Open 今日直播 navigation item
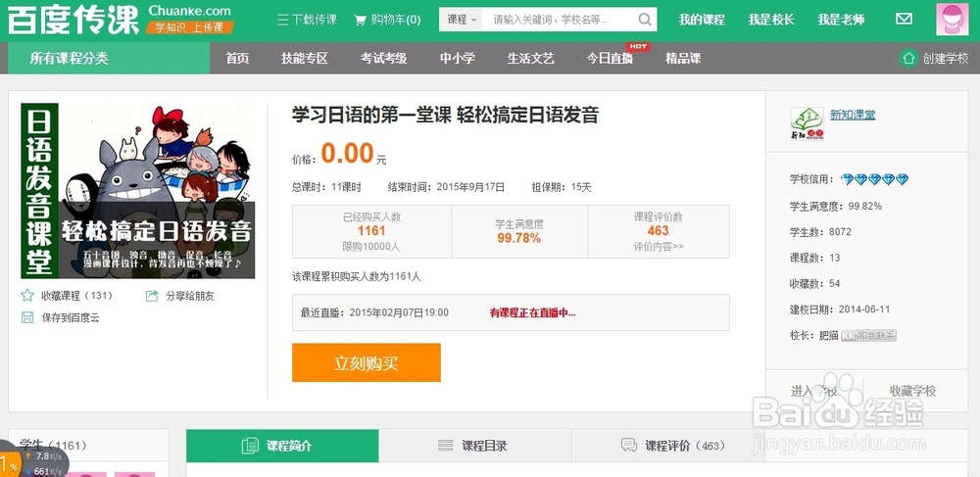 [x=610, y=58]
